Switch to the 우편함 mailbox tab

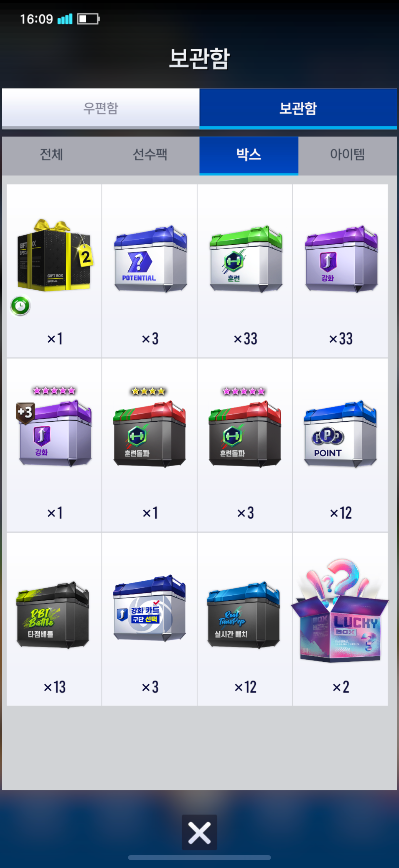101,109
